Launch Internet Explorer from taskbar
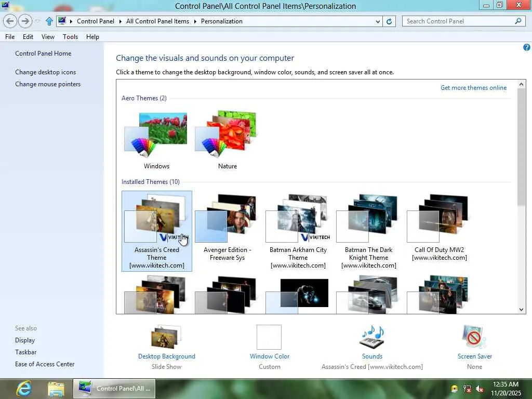Screen dimensions: 532x399 coord(24,389)
